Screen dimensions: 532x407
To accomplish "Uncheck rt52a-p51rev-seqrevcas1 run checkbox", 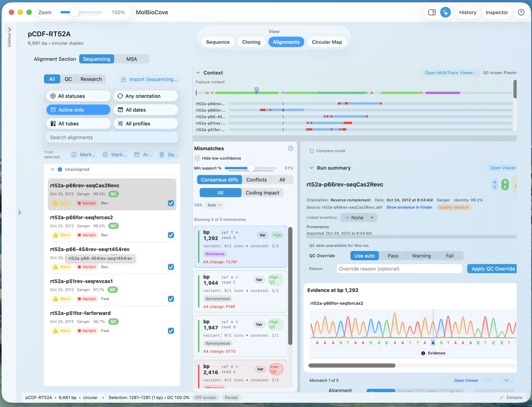I will point(171,299).
